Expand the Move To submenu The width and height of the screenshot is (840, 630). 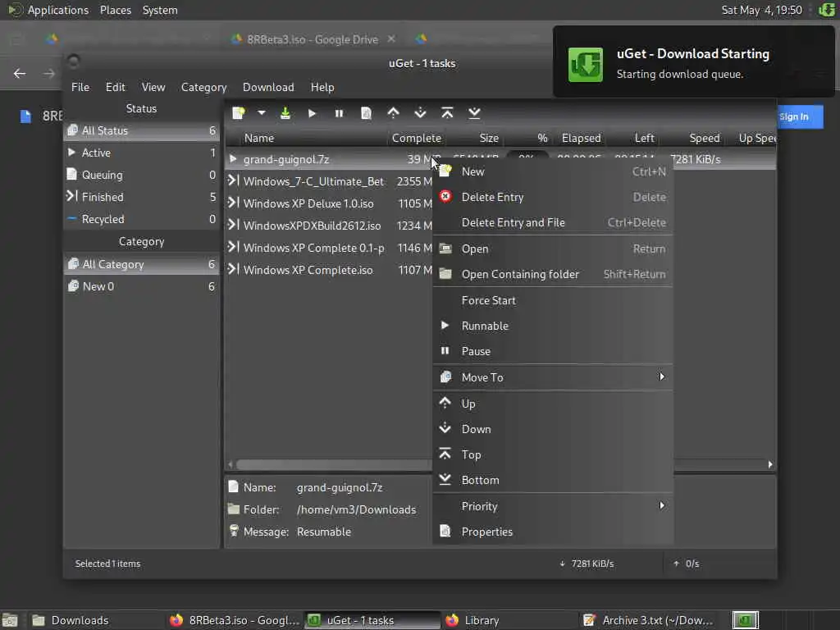pyautogui.click(x=552, y=377)
